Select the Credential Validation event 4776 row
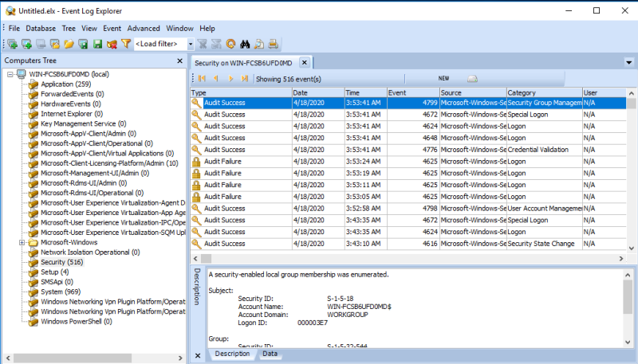 click(408, 150)
